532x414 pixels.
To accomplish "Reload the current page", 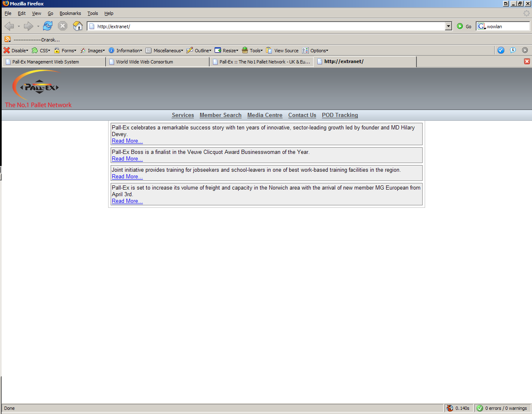I will pyautogui.click(x=48, y=26).
